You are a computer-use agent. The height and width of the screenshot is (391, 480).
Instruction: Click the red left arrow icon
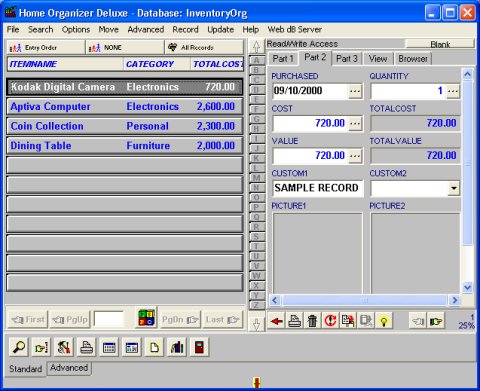click(x=277, y=321)
